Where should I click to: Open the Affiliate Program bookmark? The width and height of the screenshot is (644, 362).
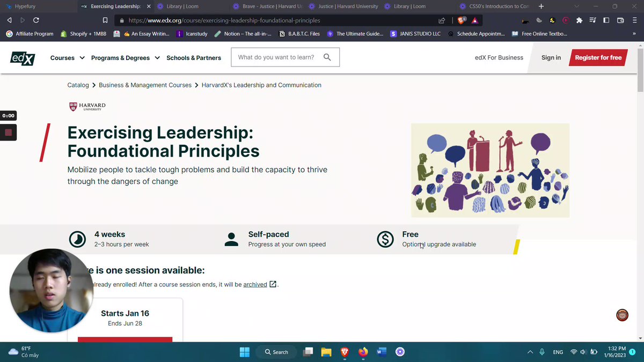[x=30, y=34]
